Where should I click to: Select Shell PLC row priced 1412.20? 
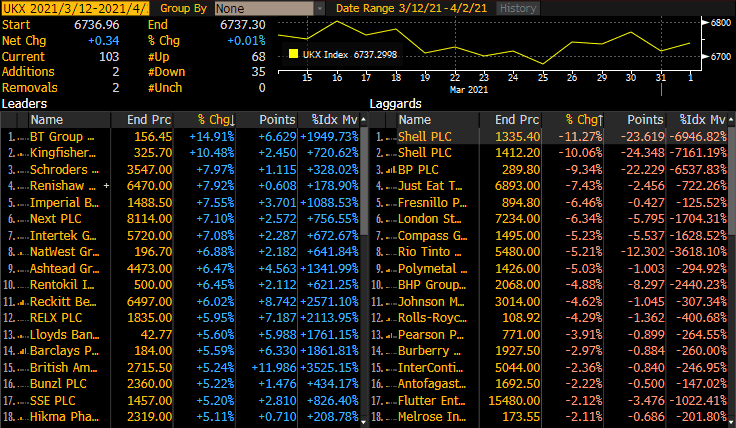(x=548, y=153)
